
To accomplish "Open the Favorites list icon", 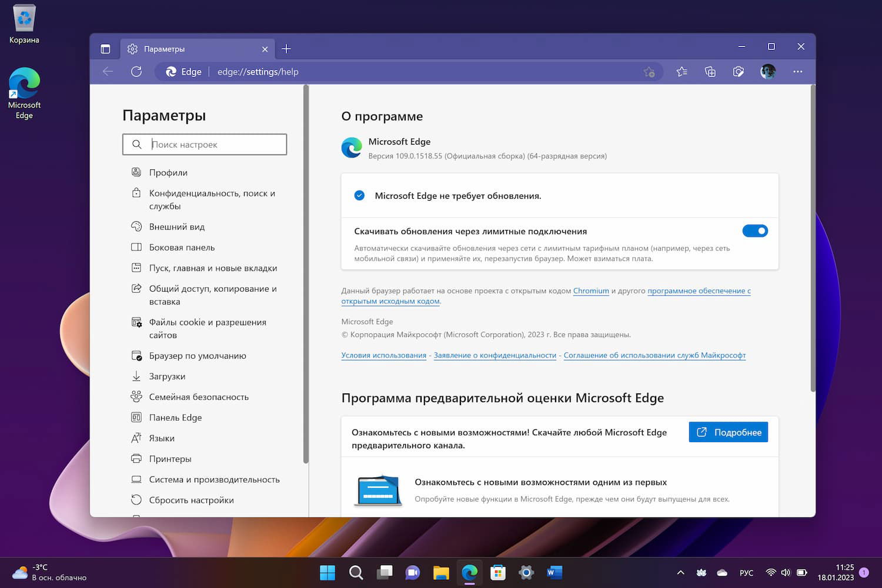I will point(681,72).
